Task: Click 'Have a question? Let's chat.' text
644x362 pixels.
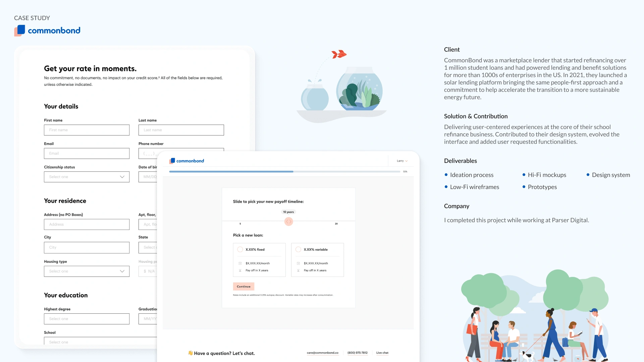Action: [224, 353]
